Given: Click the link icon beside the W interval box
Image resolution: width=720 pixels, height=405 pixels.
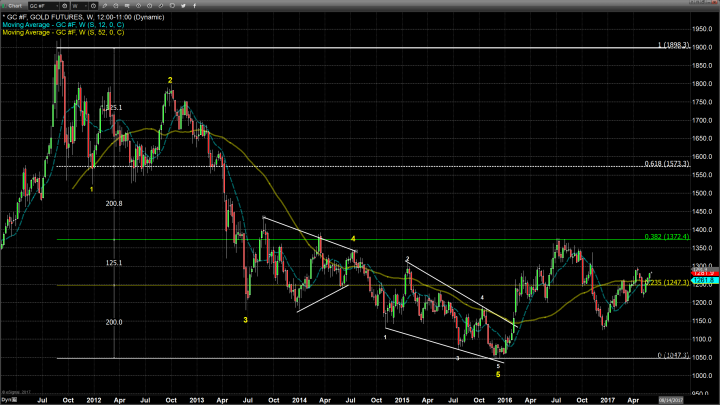Looking at the screenshot, I should (x=93, y=6).
